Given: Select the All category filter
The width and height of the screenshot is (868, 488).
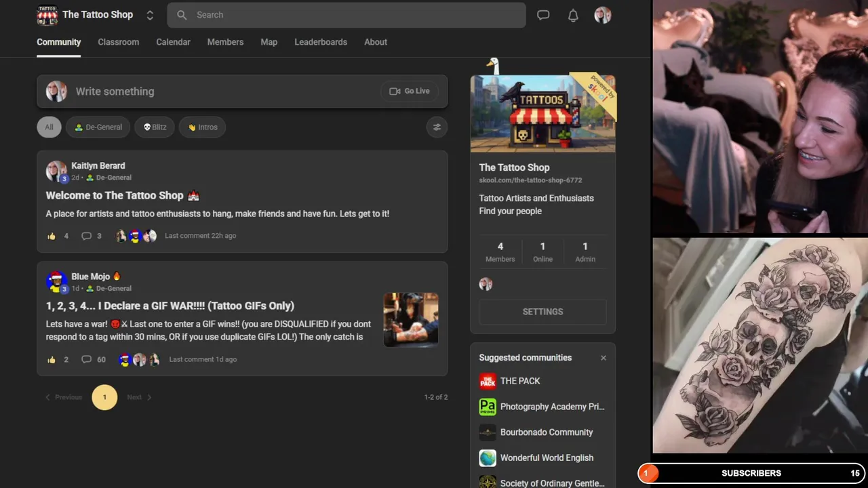Looking at the screenshot, I should [x=49, y=127].
